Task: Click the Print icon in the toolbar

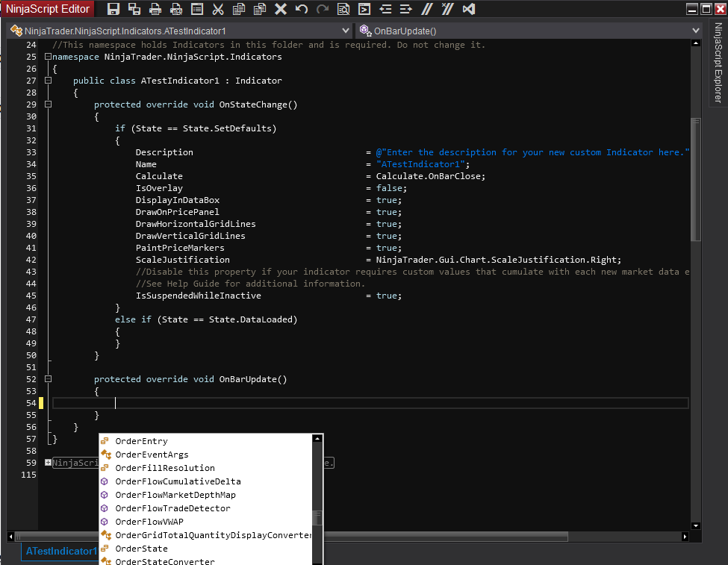Action: coord(155,9)
